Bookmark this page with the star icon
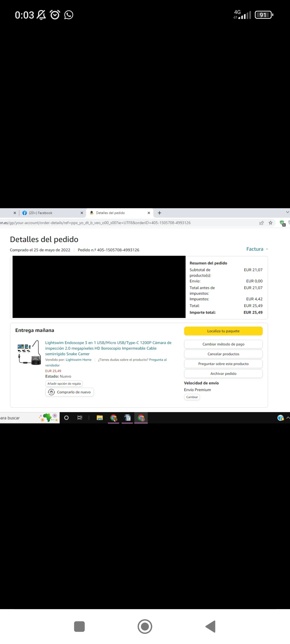The image size is (290, 644). coord(270,223)
